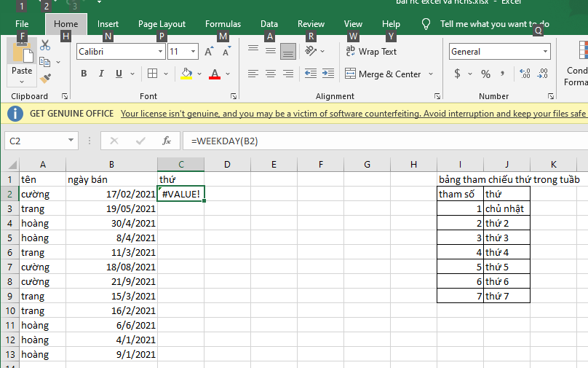Expand the General number format dropdown
Viewport: 588px width, 368px height.
(545, 52)
